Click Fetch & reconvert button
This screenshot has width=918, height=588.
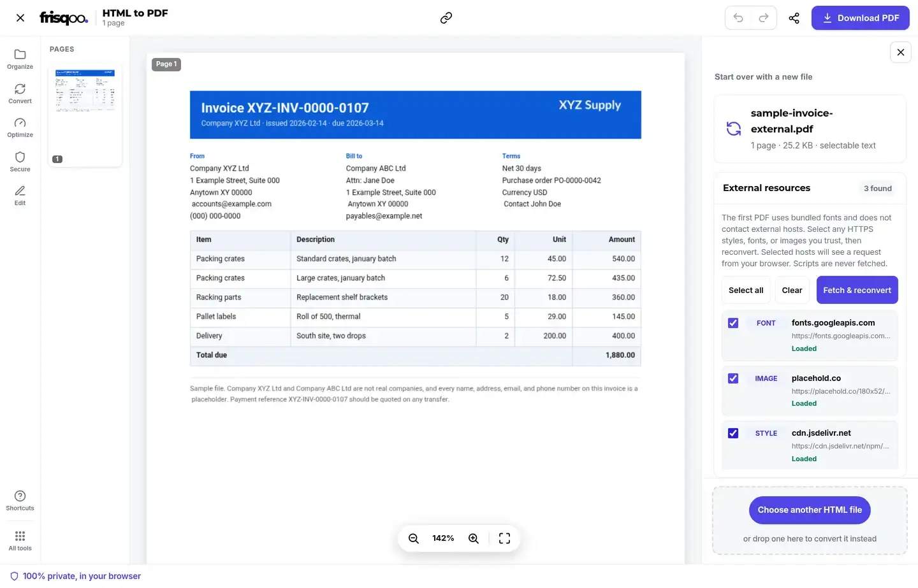[857, 290]
